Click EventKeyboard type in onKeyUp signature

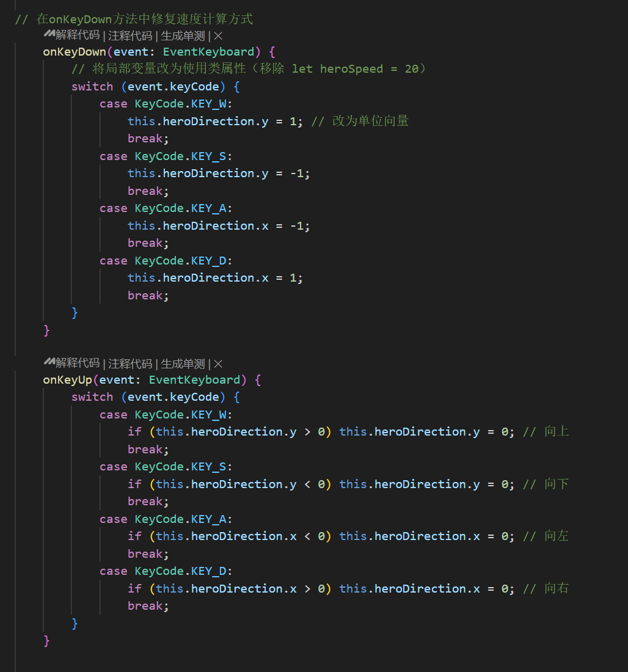click(195, 380)
